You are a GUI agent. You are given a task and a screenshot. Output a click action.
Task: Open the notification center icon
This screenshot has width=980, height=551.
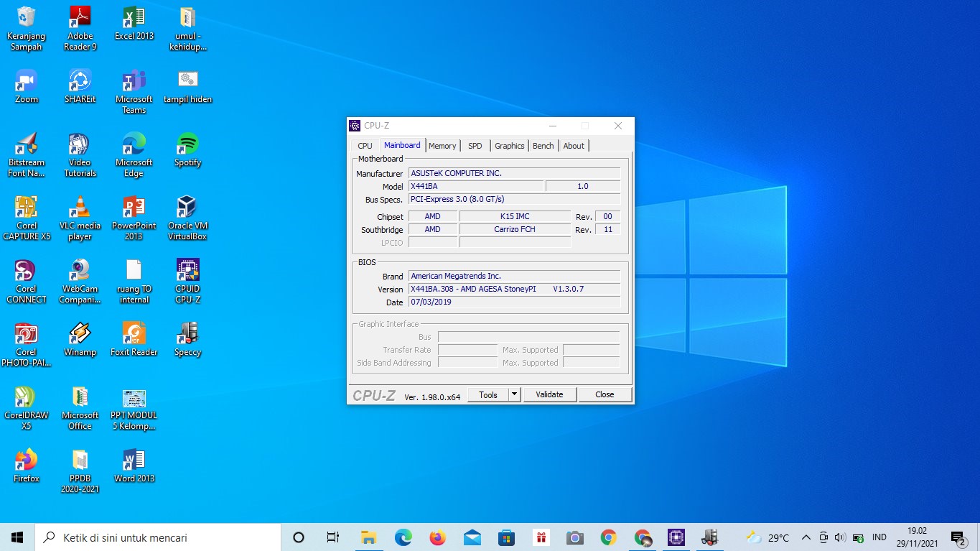pyautogui.click(x=958, y=537)
